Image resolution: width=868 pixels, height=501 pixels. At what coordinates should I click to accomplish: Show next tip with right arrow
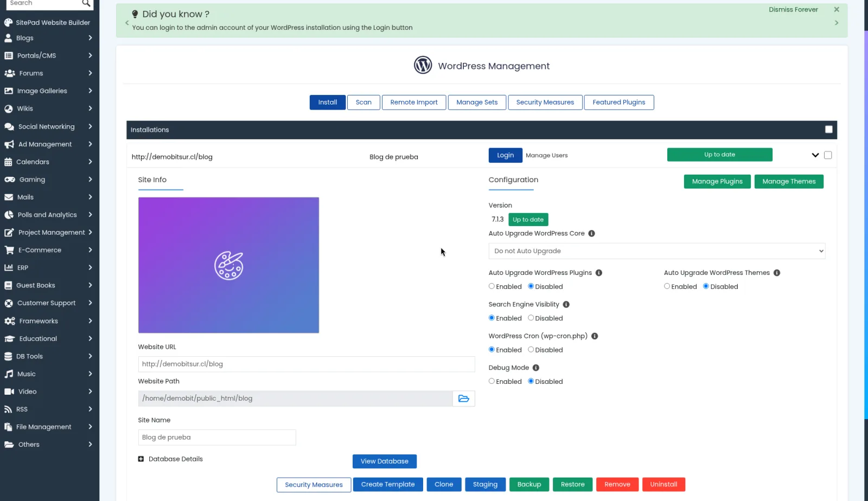(x=837, y=23)
